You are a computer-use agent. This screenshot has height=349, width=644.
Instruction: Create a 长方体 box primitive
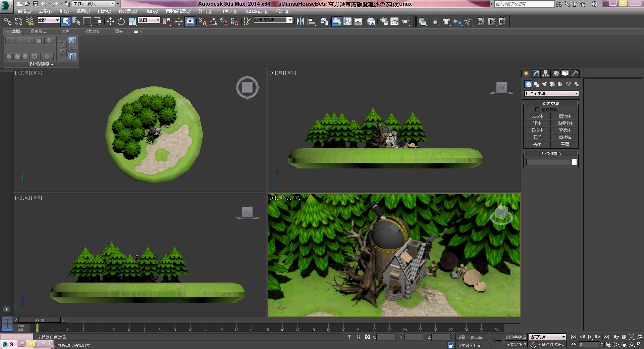pyautogui.click(x=537, y=116)
